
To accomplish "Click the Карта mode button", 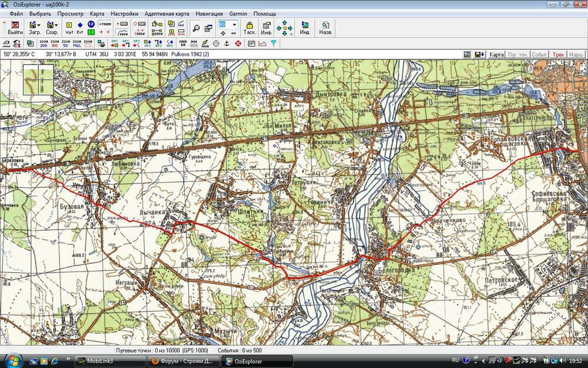I will point(497,54).
